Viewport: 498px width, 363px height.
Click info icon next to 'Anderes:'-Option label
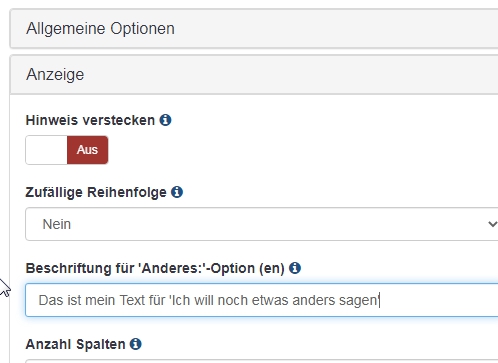click(295, 268)
